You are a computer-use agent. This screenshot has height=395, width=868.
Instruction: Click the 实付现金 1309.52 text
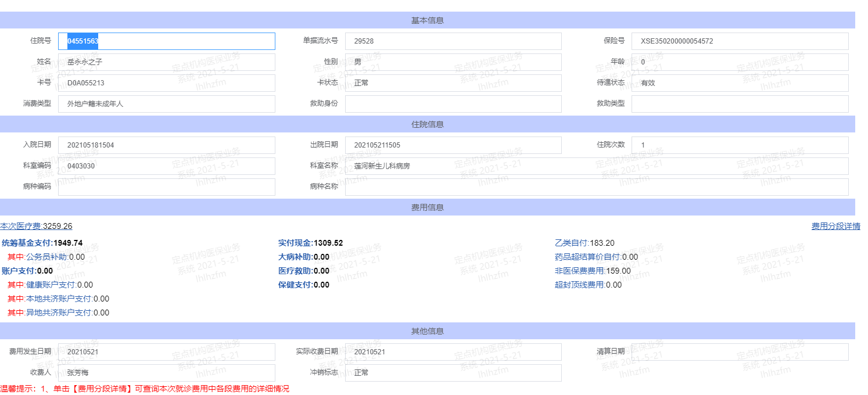(x=311, y=243)
